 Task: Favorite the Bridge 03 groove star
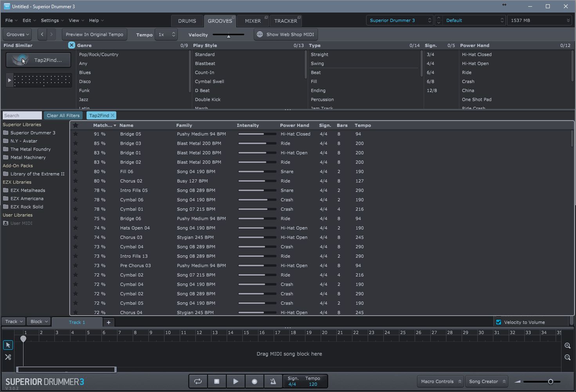pos(76,143)
